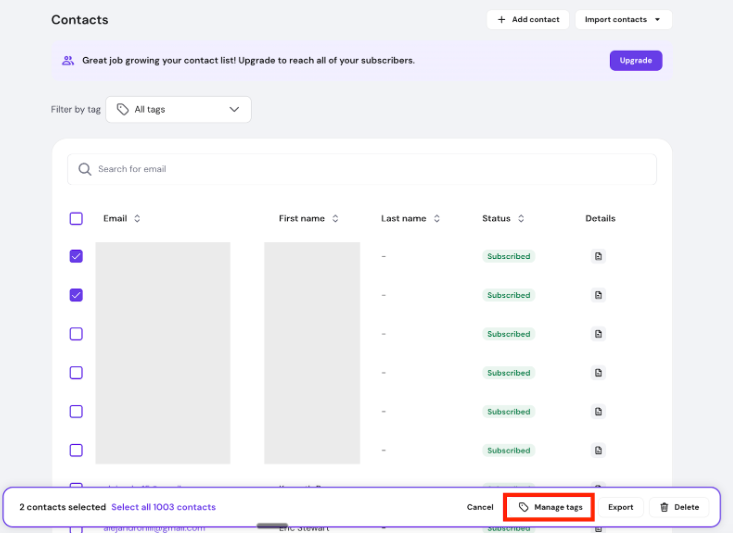
Task: Sort by the First name column
Action: (308, 219)
